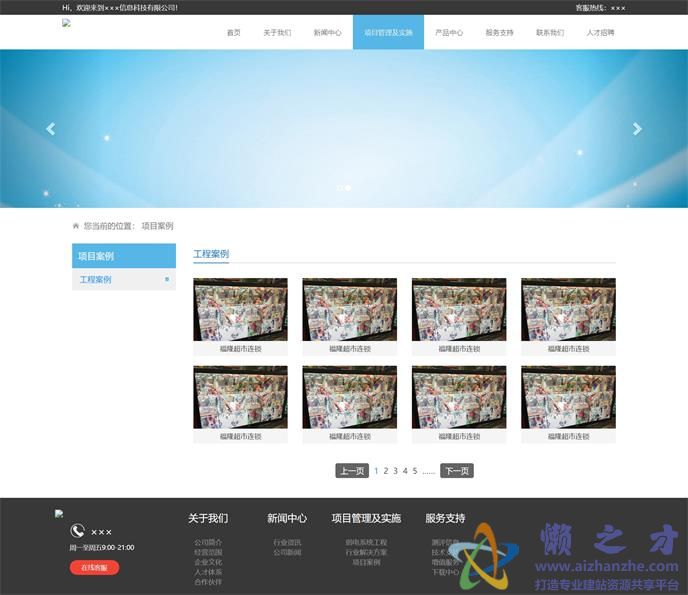Viewport: 688px width, 595px height.
Task: Click the phone icon in footer
Action: (77, 531)
